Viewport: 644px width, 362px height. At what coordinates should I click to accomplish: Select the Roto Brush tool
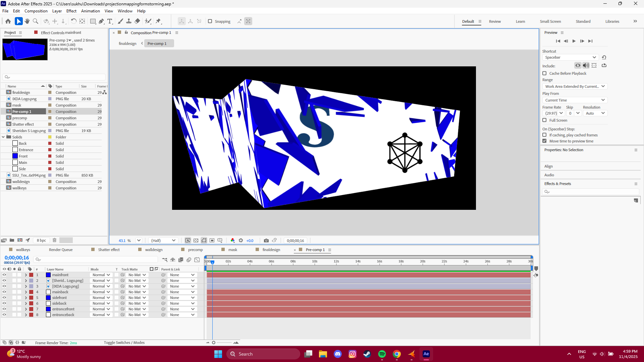(148, 21)
